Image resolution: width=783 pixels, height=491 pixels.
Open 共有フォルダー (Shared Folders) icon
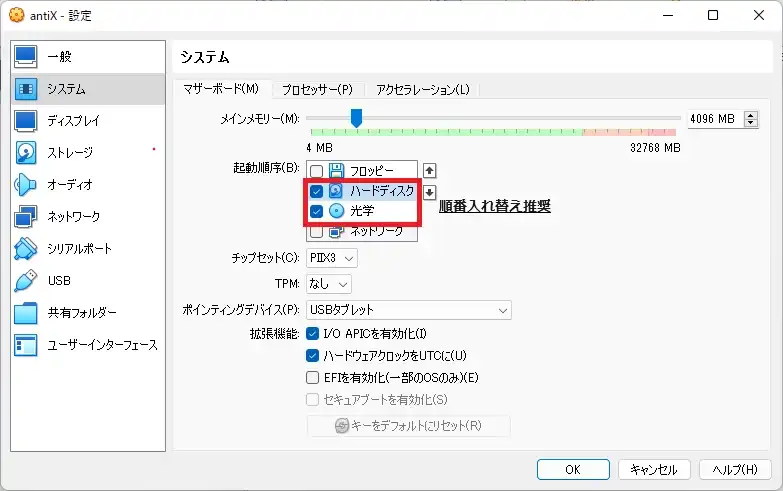tap(26, 313)
